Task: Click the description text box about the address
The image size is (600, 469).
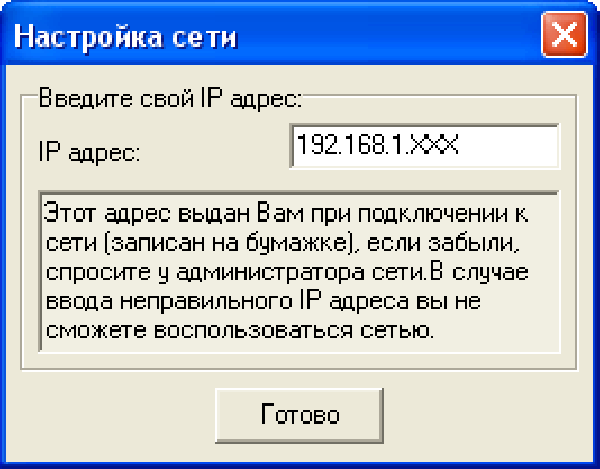Action: tap(299, 271)
